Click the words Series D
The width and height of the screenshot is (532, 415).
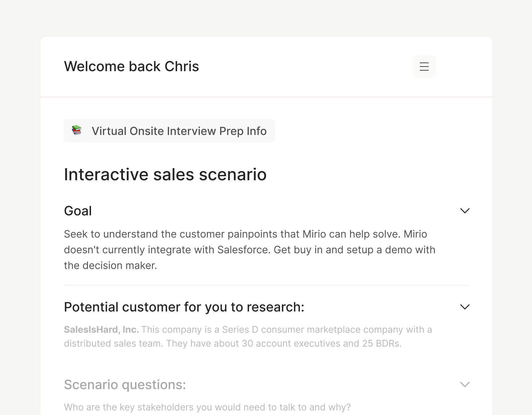click(x=240, y=330)
